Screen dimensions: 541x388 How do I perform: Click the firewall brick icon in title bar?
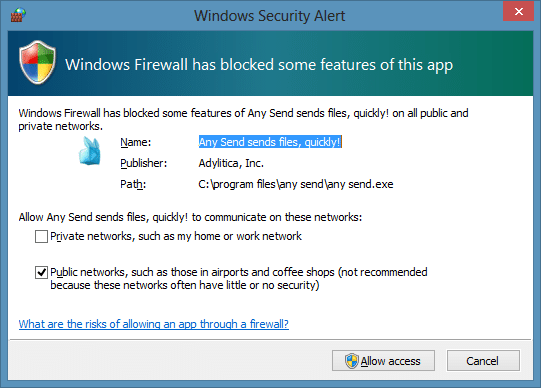click(18, 15)
